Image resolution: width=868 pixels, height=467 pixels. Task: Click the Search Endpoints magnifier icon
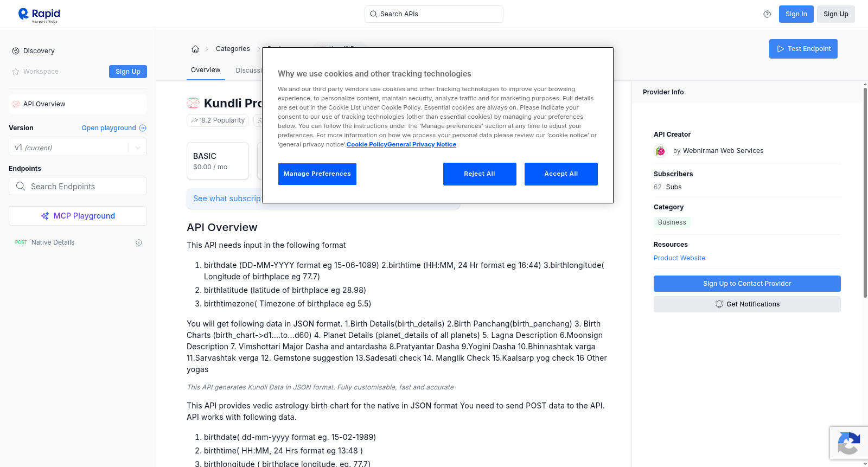21,186
